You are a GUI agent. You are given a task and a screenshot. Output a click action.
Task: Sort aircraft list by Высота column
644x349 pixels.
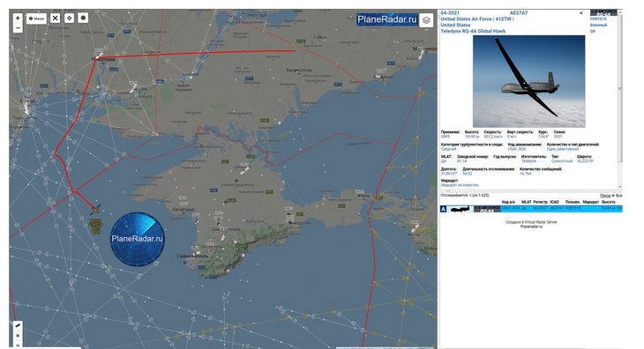608,202
